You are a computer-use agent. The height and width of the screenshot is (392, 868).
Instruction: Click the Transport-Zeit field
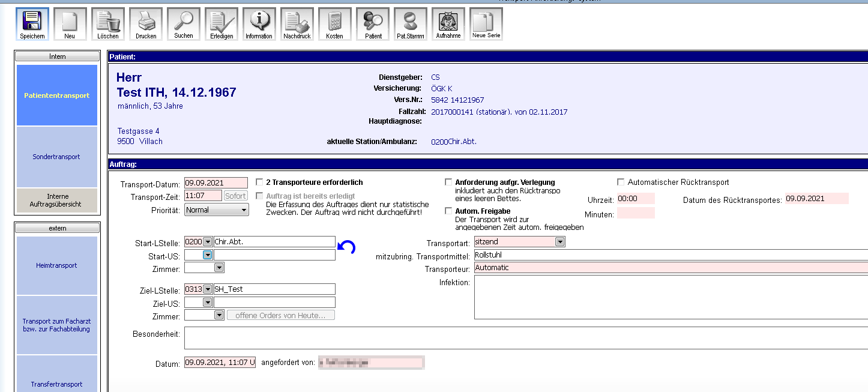(203, 196)
